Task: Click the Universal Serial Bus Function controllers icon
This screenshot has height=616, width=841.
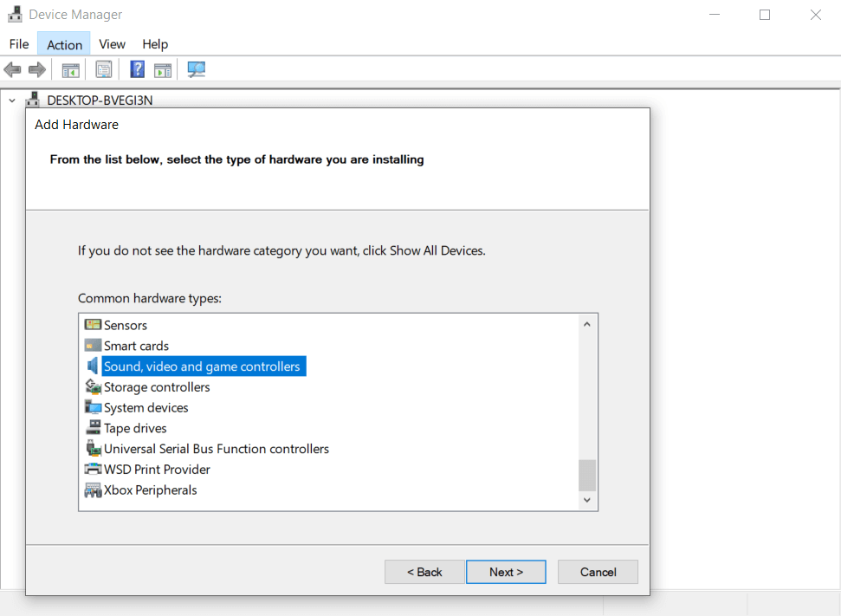Action: 93,448
